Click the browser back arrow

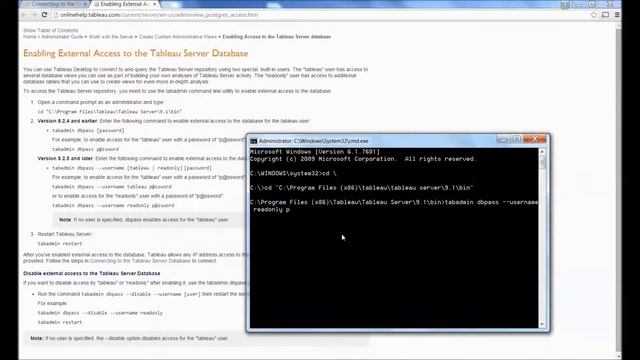24,15
